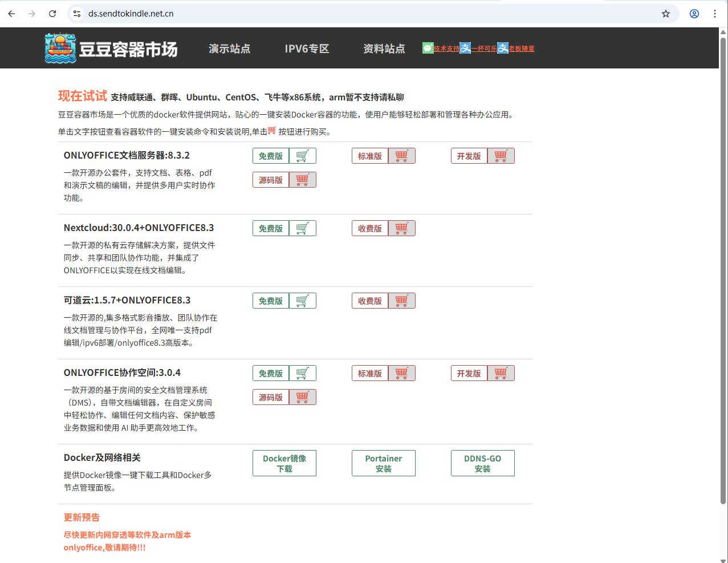Open 资料站点 in the navigation bar
Screen dimensions: 728x563
[384, 48]
